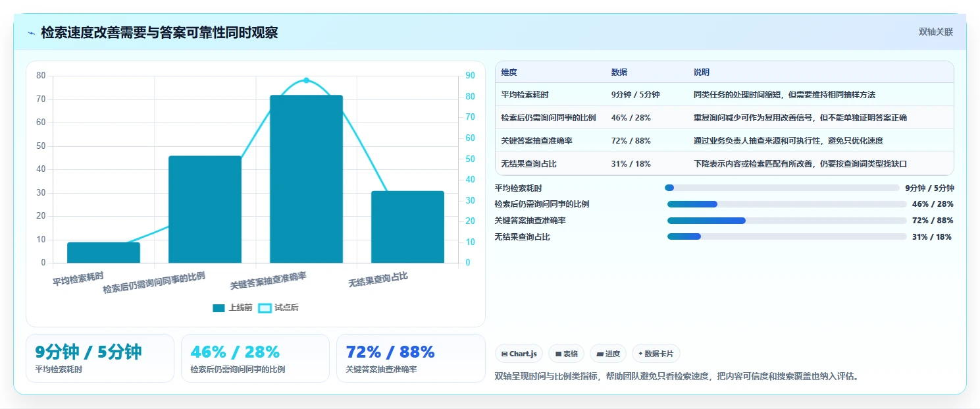Click the 关键答案抽查准确率 chart bar

tap(306, 179)
